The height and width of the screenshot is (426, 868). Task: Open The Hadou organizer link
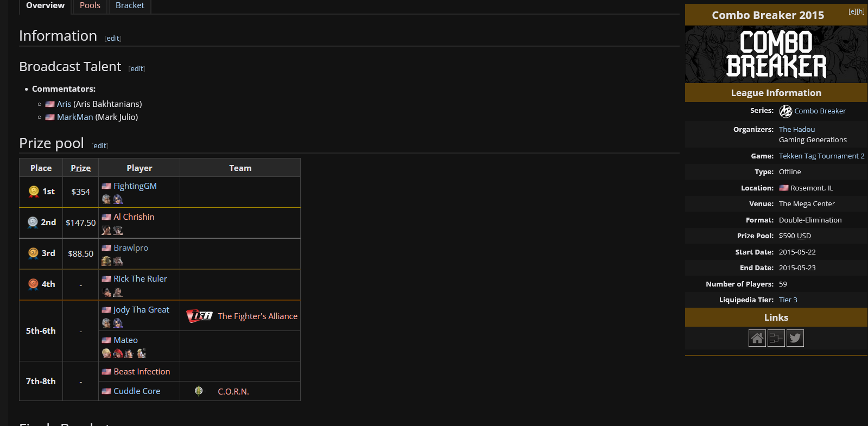coord(797,130)
